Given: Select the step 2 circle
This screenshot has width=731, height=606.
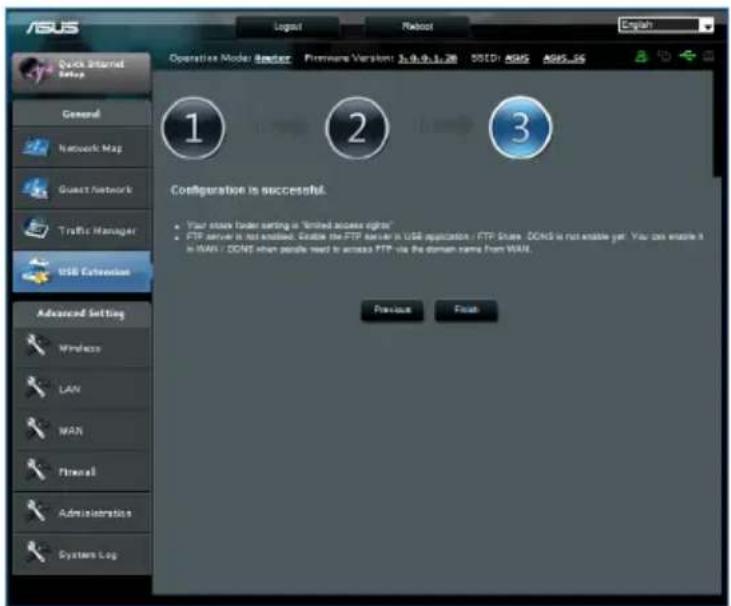Looking at the screenshot, I should [x=357, y=128].
